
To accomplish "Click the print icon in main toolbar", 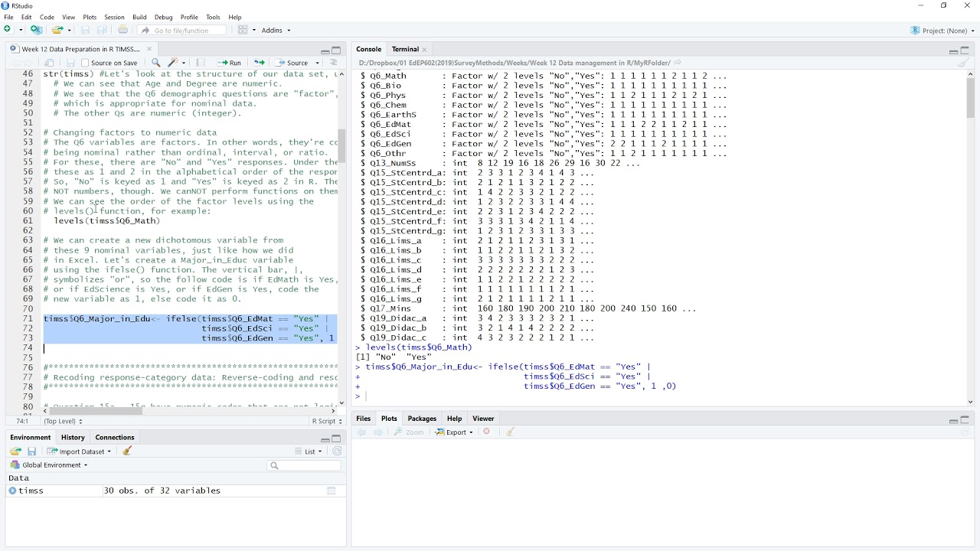I will pyautogui.click(x=123, y=30).
